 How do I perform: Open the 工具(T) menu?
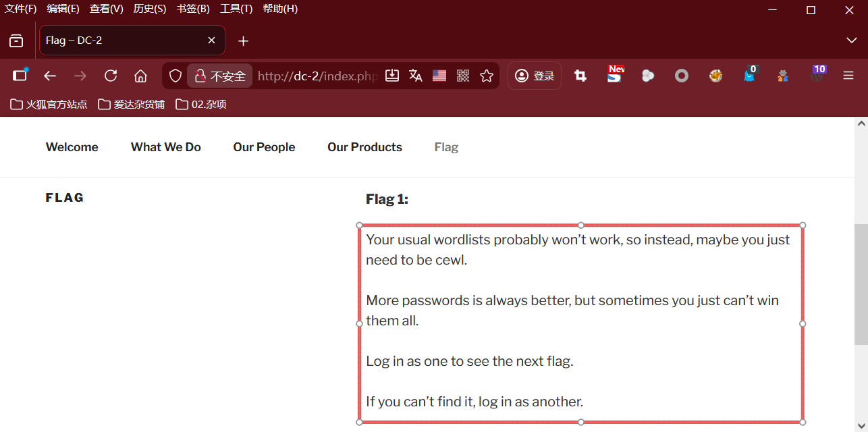click(236, 9)
